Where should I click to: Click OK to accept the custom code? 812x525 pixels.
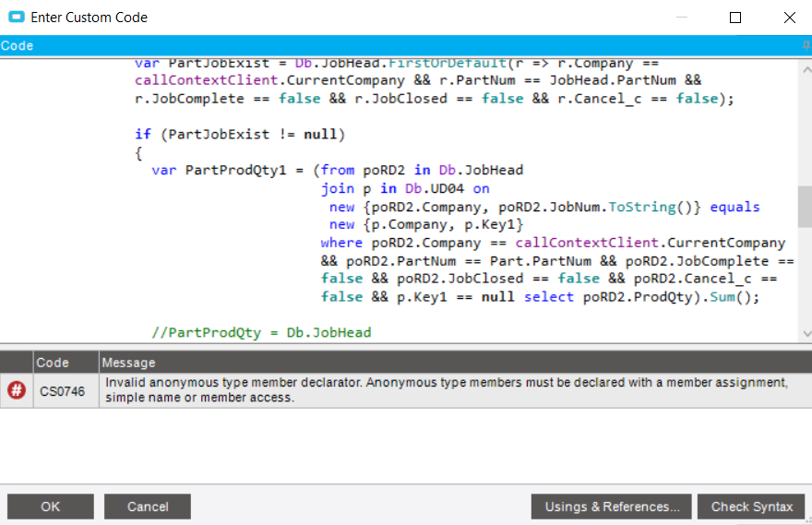(50, 507)
